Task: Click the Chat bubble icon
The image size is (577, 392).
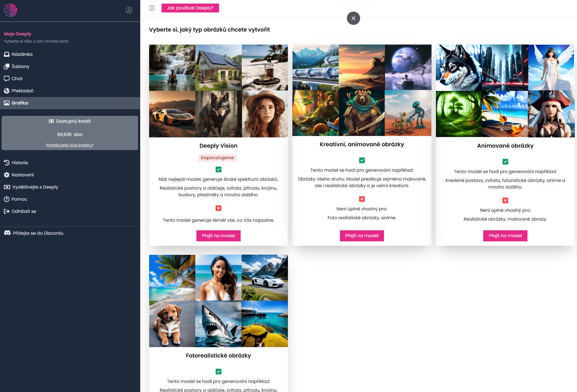Action: pos(7,79)
